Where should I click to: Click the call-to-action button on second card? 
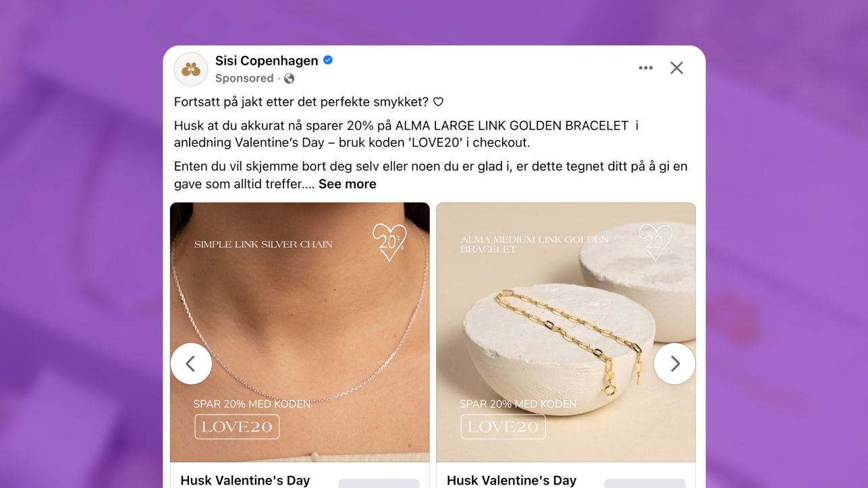pos(645,483)
